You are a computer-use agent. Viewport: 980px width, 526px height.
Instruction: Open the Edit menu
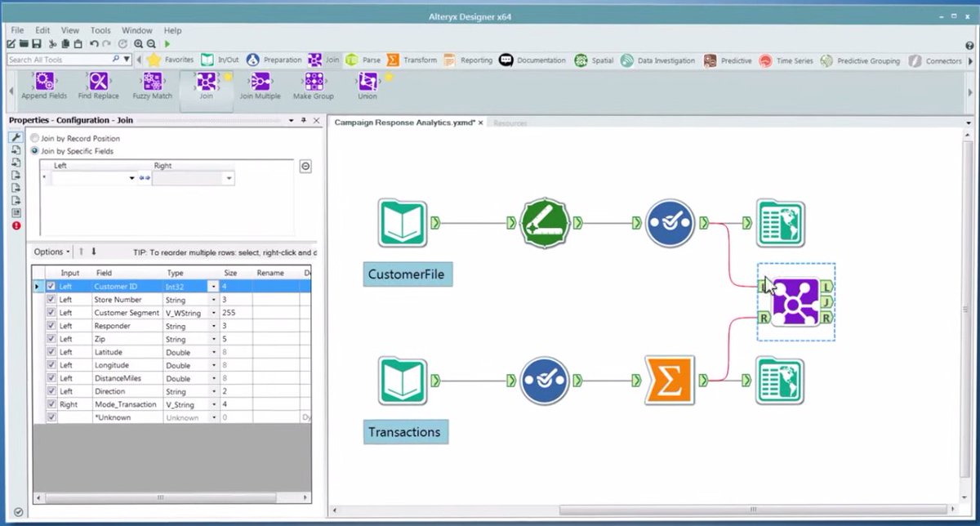(42, 30)
